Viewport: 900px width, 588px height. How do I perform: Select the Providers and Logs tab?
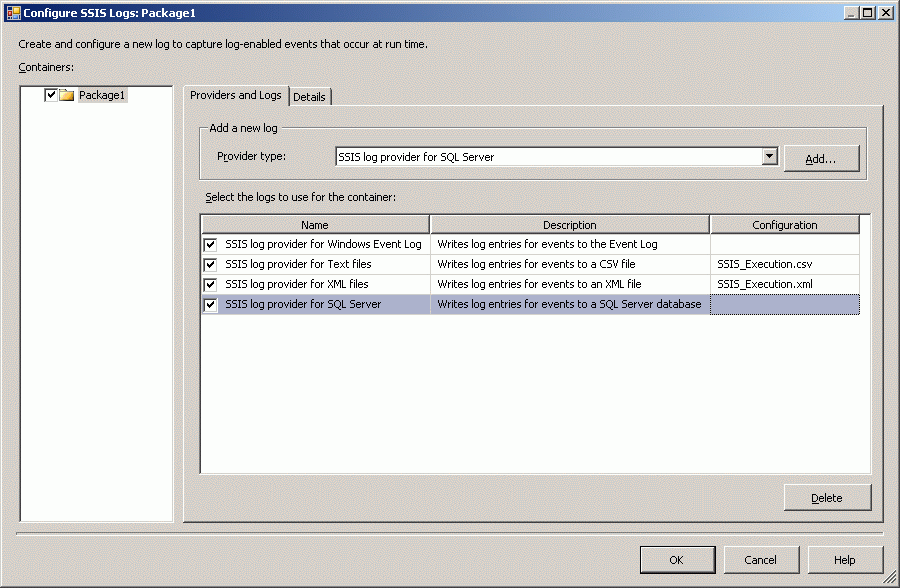tap(236, 95)
